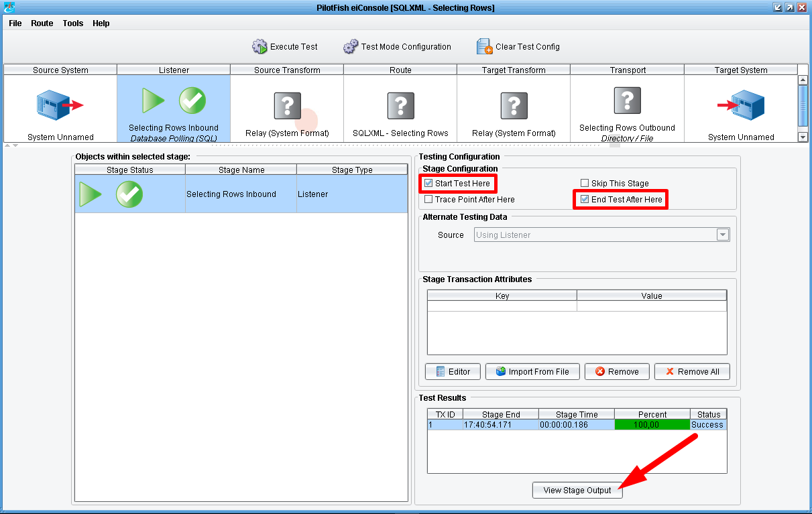Expand the Source dropdown arrow

pos(722,235)
